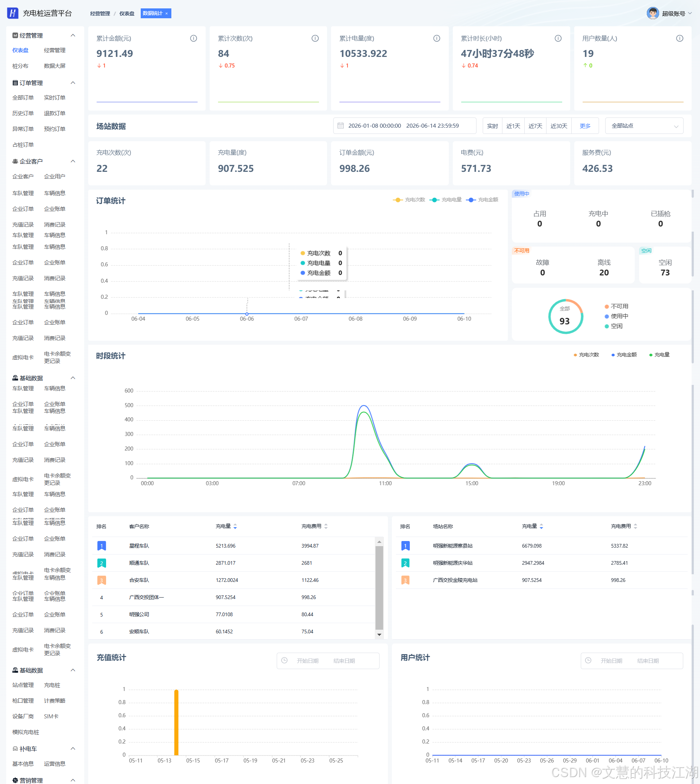The image size is (700, 784).
Task: Toggle 充电次数 legend in 订单统计 chart
Action: tap(409, 200)
